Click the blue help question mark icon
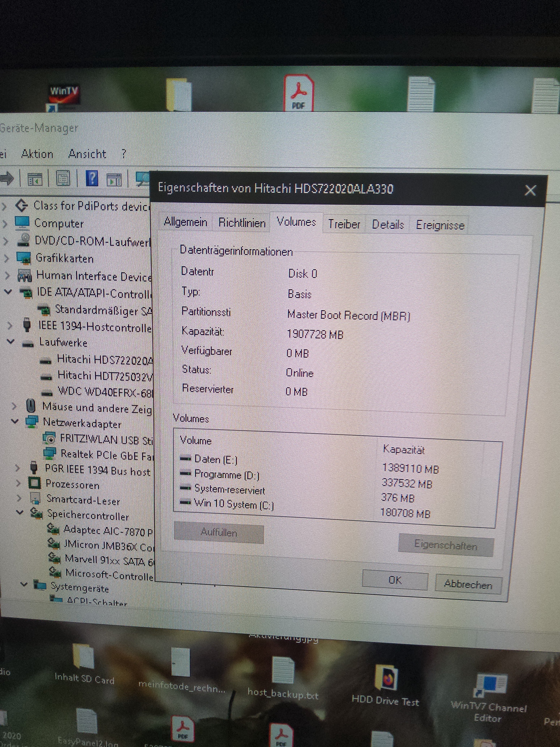Viewport: 560px width, 747px height. (92, 178)
